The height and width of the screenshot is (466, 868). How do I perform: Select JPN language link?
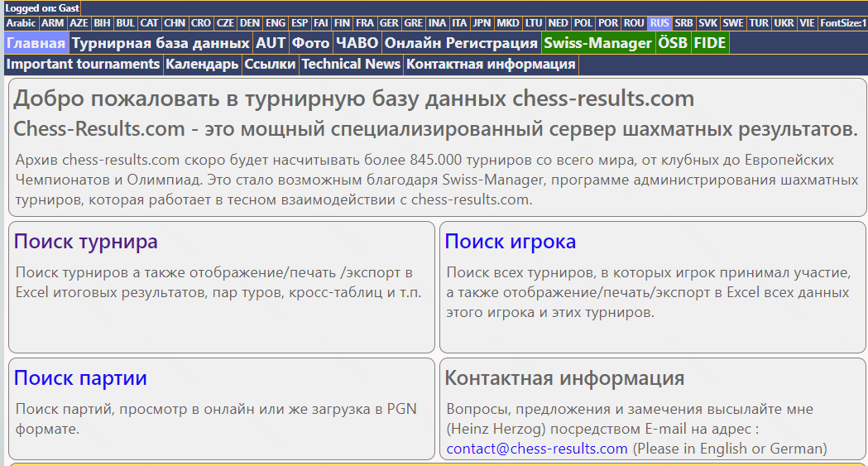(482, 23)
